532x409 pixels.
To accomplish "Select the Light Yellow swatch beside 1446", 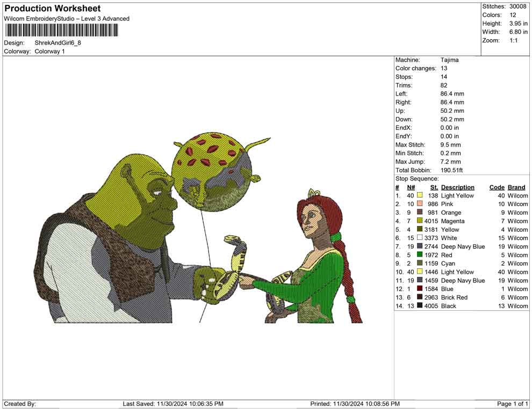I will pos(420,272).
